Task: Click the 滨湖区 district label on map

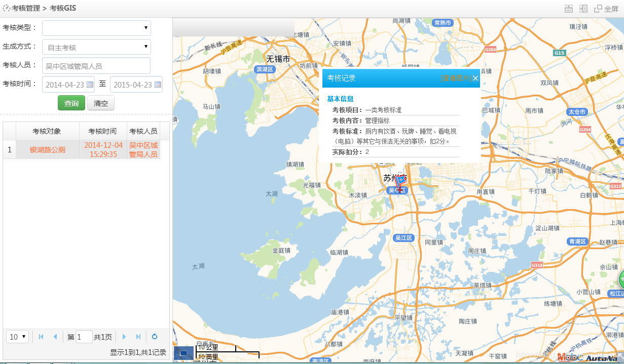Action: (265, 69)
